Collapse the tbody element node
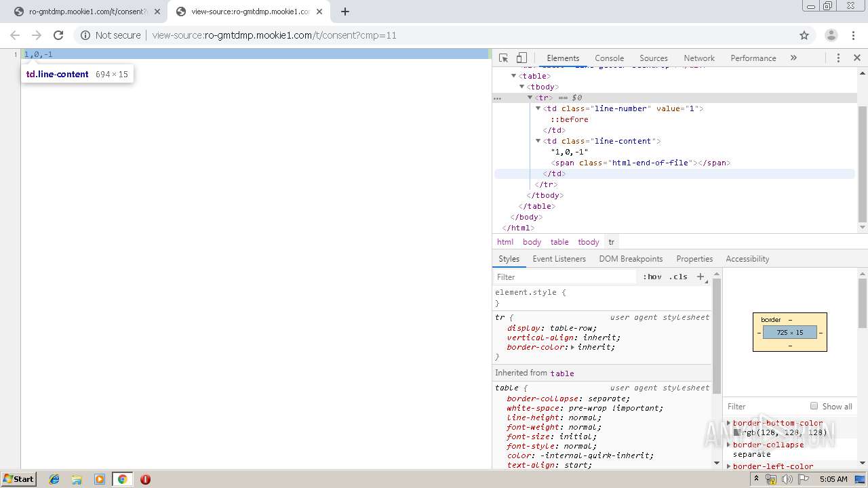The image size is (868, 488). tap(522, 87)
